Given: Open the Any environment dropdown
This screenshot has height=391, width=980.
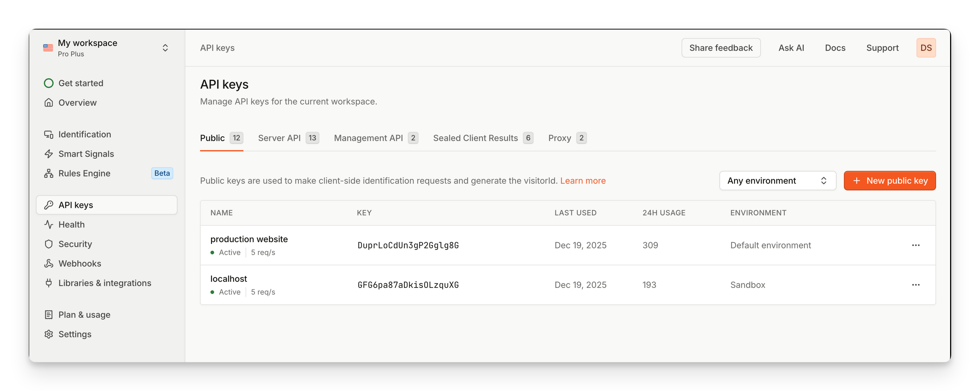Looking at the screenshot, I should tap(777, 180).
